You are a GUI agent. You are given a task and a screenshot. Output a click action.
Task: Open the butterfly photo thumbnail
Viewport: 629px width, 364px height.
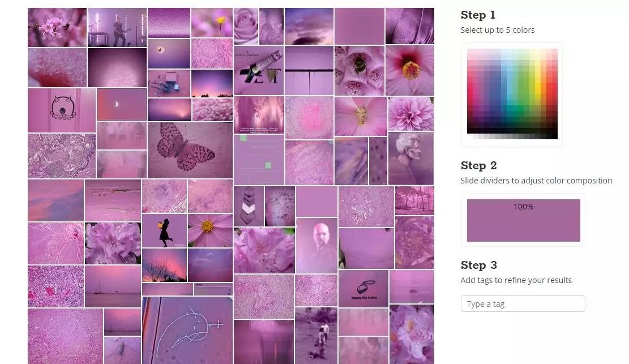(190, 150)
